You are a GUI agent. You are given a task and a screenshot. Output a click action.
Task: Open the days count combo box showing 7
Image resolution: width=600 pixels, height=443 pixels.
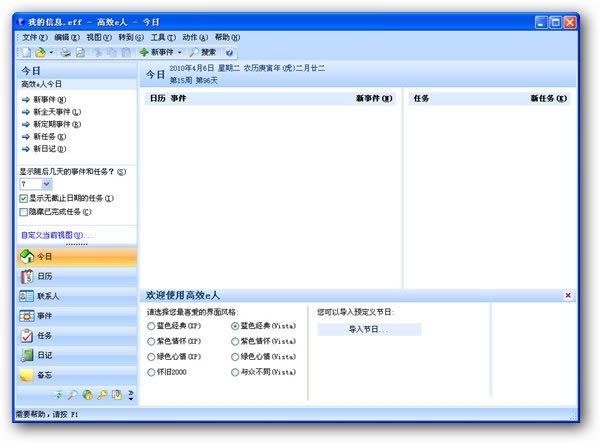click(x=36, y=184)
